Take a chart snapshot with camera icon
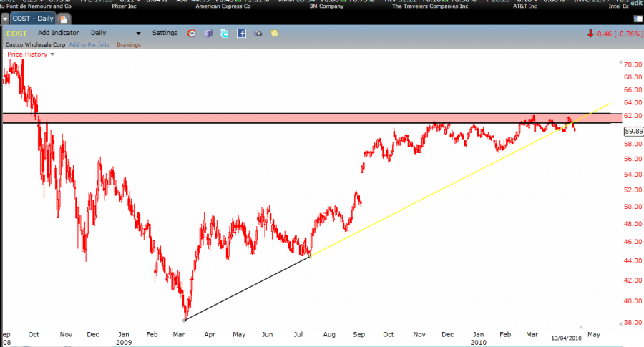644x347 pixels. click(x=258, y=34)
